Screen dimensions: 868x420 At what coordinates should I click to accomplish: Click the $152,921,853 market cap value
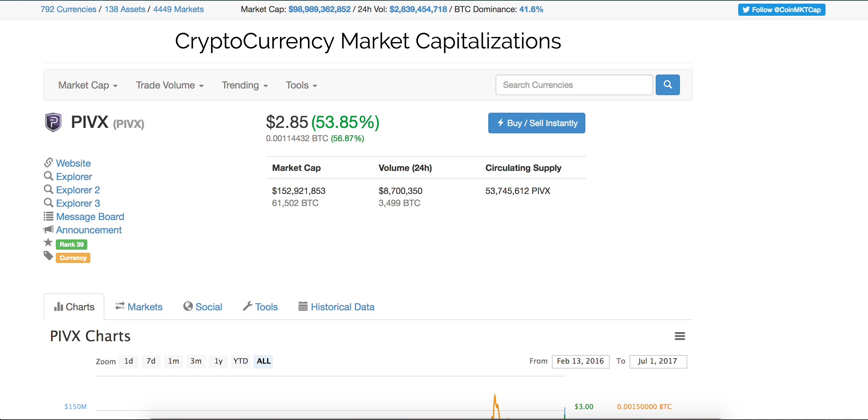click(x=298, y=191)
